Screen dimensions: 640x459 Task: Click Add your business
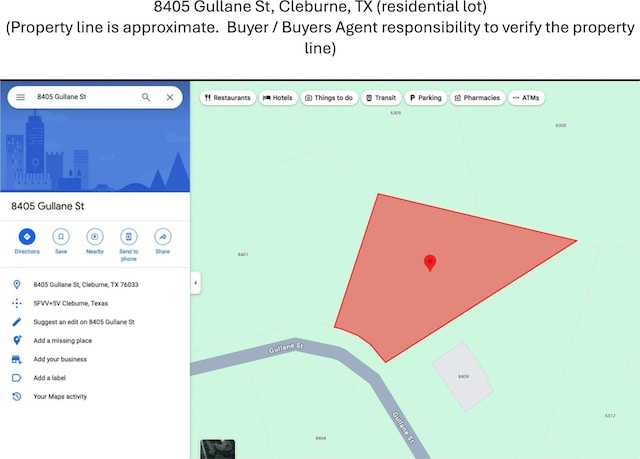[x=60, y=359]
